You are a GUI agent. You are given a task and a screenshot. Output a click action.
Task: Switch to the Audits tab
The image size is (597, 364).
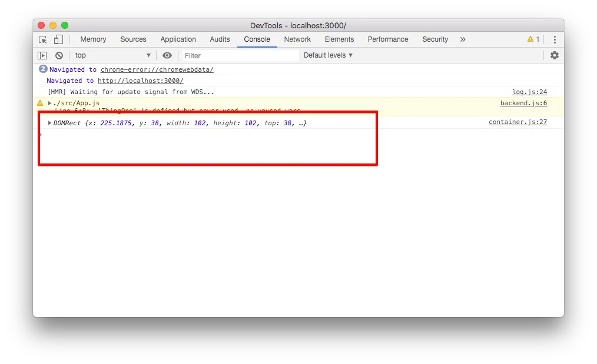[x=220, y=39]
